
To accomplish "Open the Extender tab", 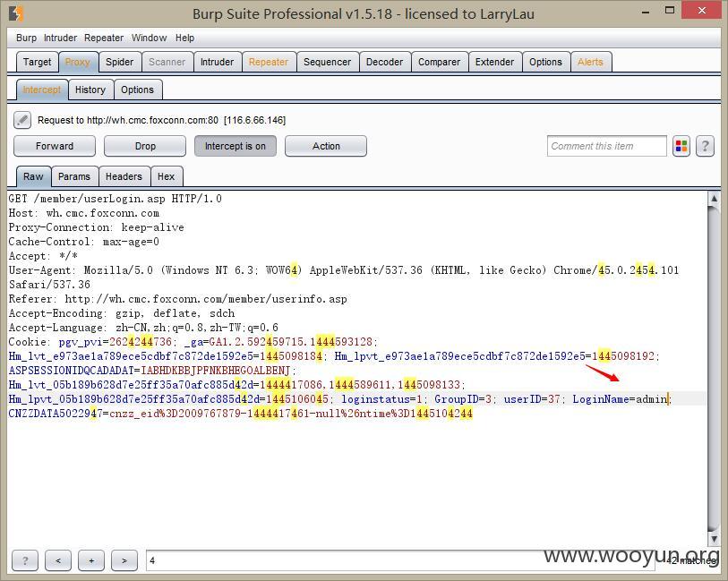I will tap(494, 62).
